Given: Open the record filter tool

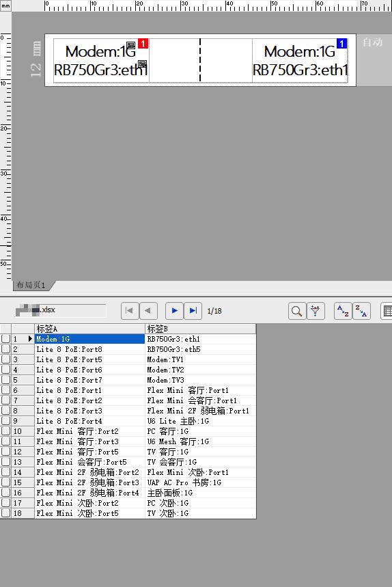Looking at the screenshot, I should (316, 311).
